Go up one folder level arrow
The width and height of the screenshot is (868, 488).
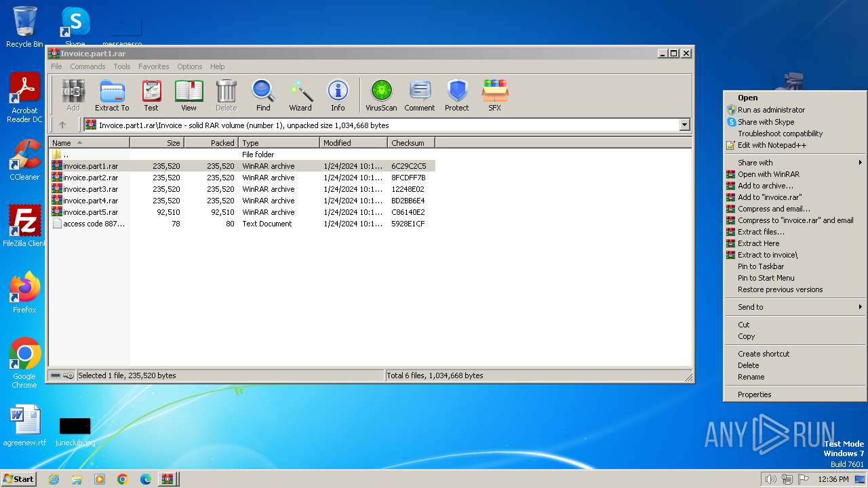[x=62, y=125]
